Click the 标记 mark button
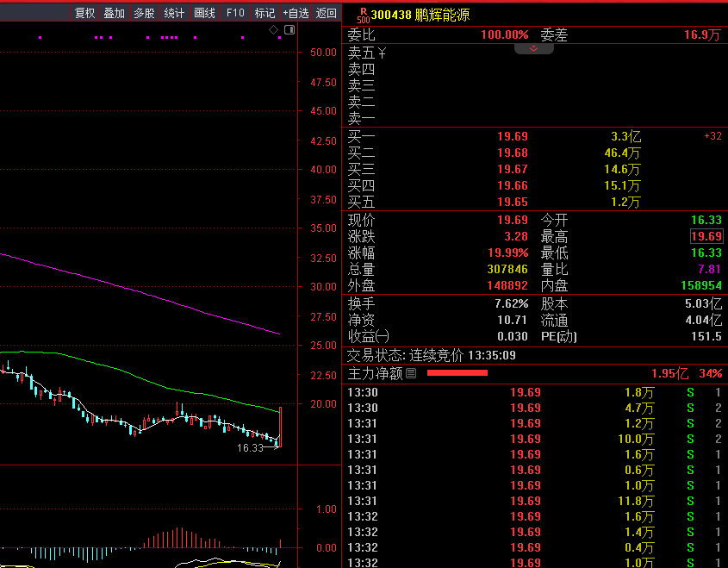 [x=264, y=13]
